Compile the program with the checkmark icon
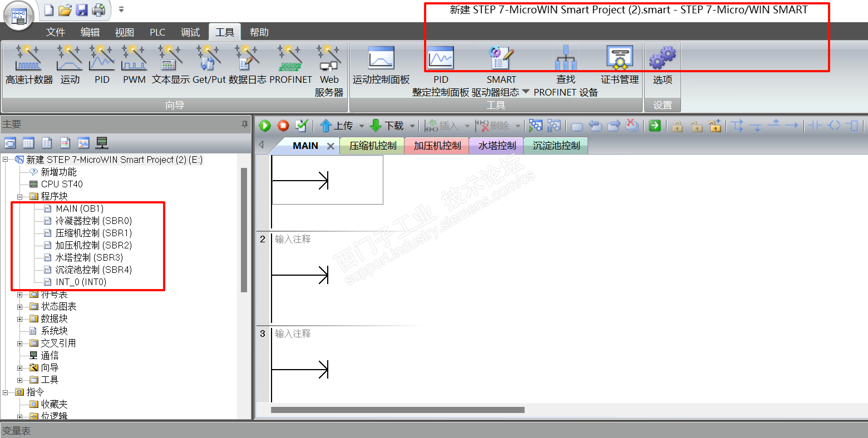Screen dimensions: 868x438 (x=302, y=126)
